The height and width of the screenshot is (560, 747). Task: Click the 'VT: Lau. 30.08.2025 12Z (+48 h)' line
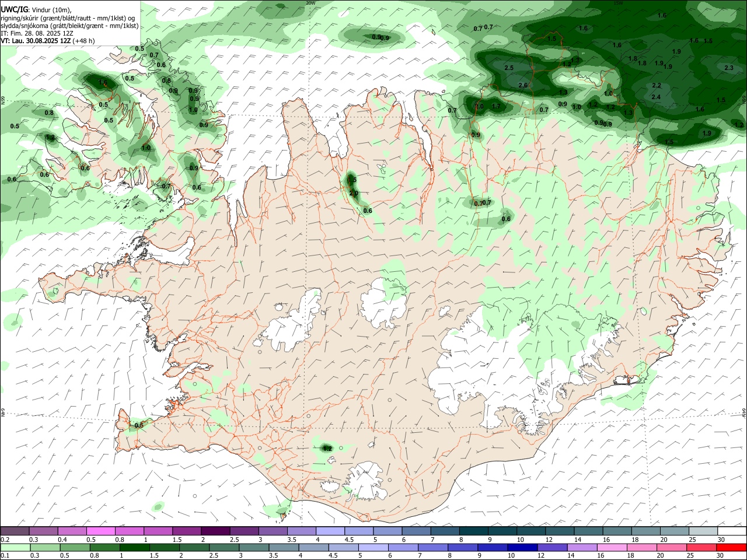tap(47, 41)
